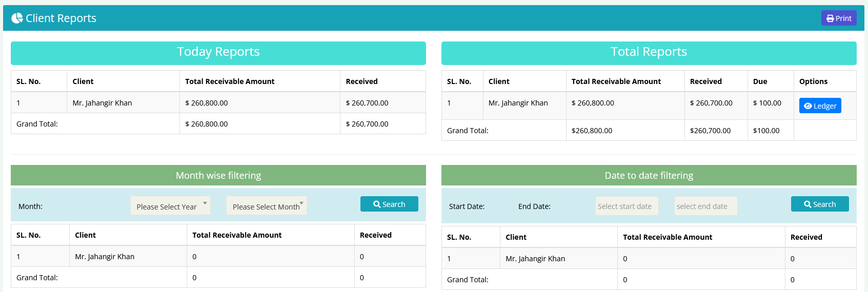Click the Due column header in Total Reports
The width and height of the screenshot is (868, 292).
tap(760, 81)
